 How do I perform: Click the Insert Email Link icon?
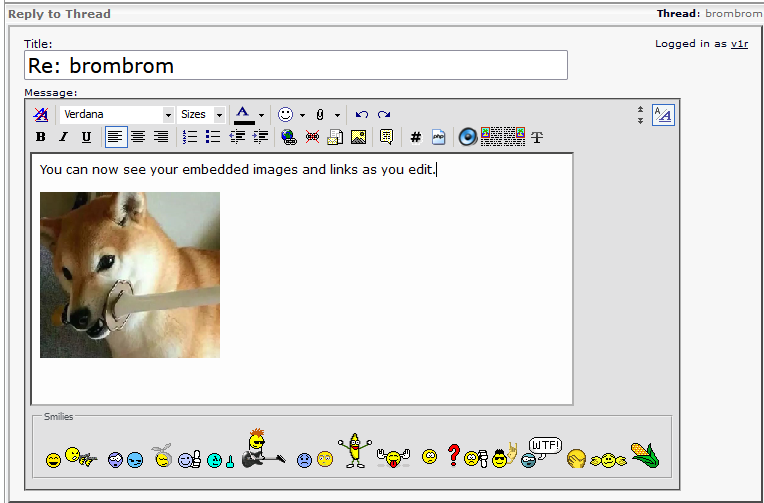(x=335, y=137)
